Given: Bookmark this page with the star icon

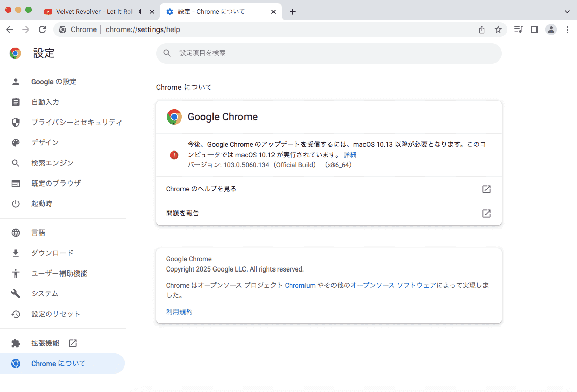Looking at the screenshot, I should [x=498, y=29].
